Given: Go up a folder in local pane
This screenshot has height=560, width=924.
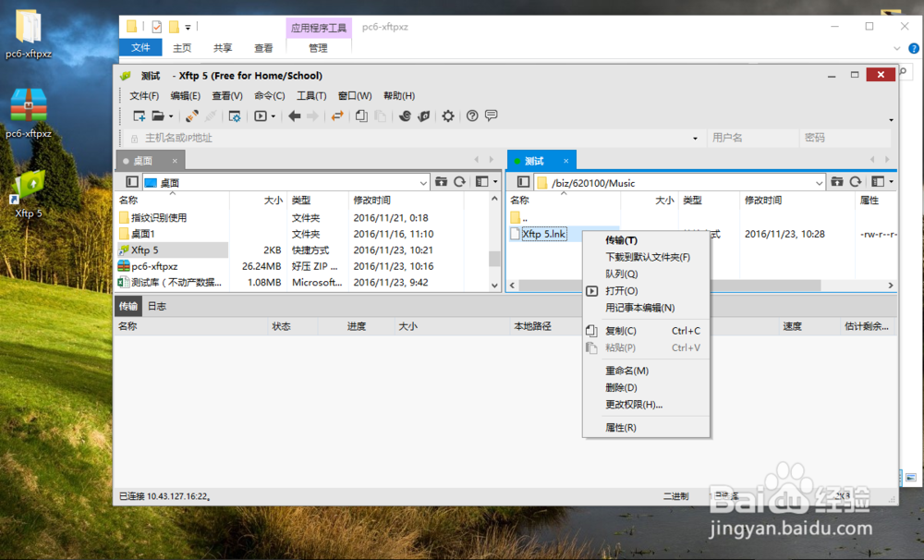Looking at the screenshot, I should (x=441, y=182).
